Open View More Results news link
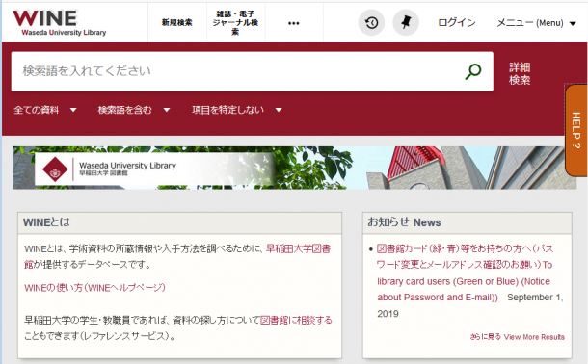Viewport: 588px width, 364px height. tap(517, 337)
